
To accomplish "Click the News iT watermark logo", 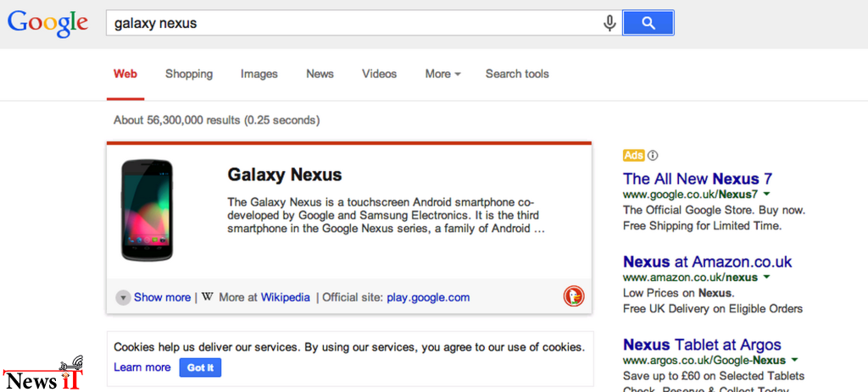I will point(43,373).
